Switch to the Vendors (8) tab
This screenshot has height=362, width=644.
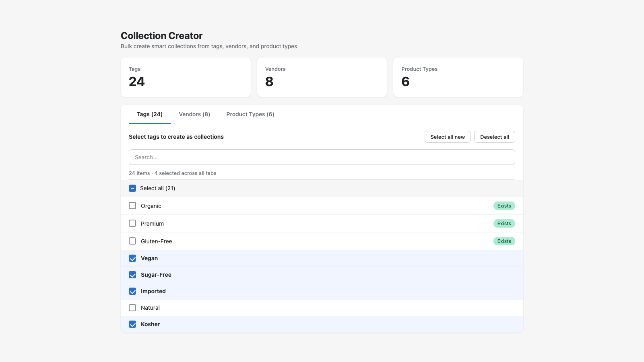coord(194,114)
